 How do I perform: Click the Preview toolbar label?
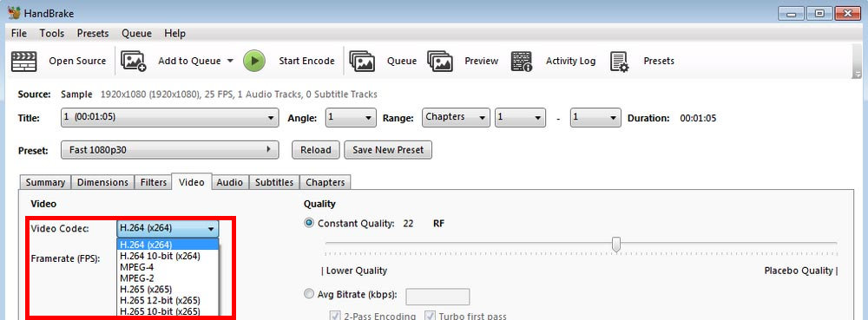(x=481, y=61)
